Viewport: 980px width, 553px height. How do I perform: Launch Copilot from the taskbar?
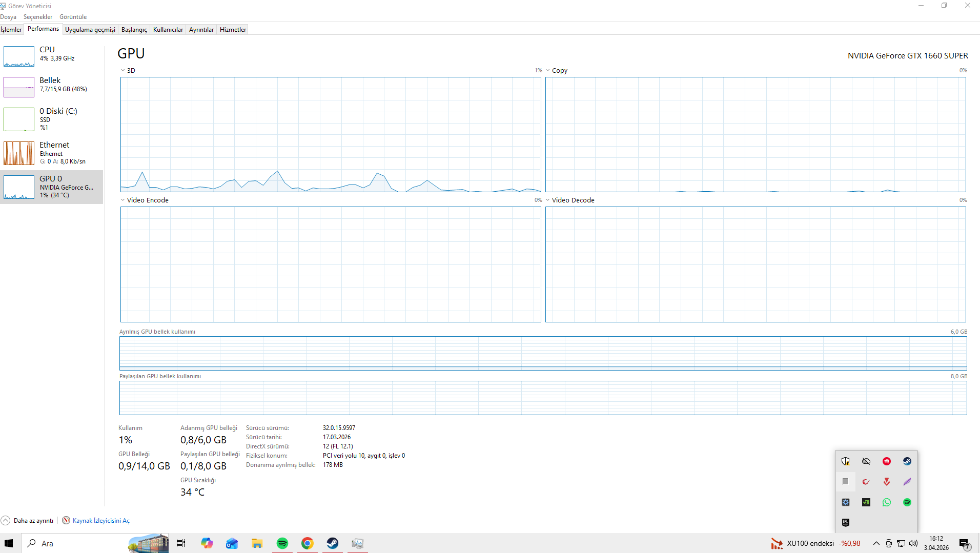(207, 543)
